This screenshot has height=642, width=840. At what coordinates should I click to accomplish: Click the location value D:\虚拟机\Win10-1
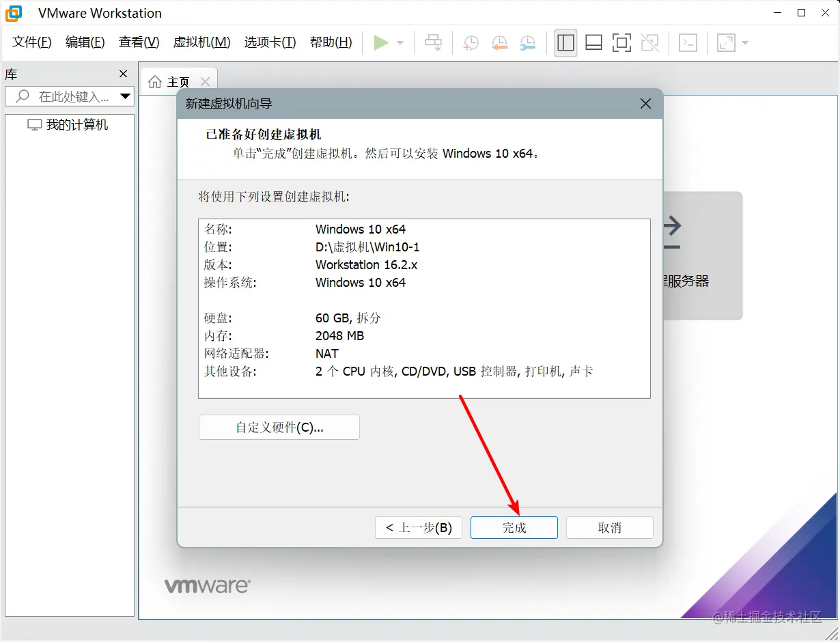pyautogui.click(x=367, y=247)
